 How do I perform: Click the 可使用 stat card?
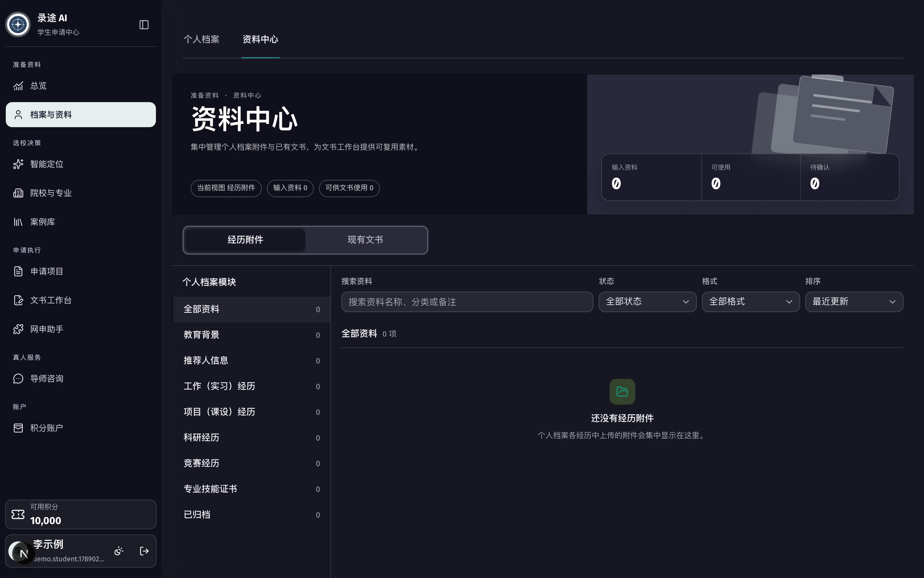click(751, 177)
